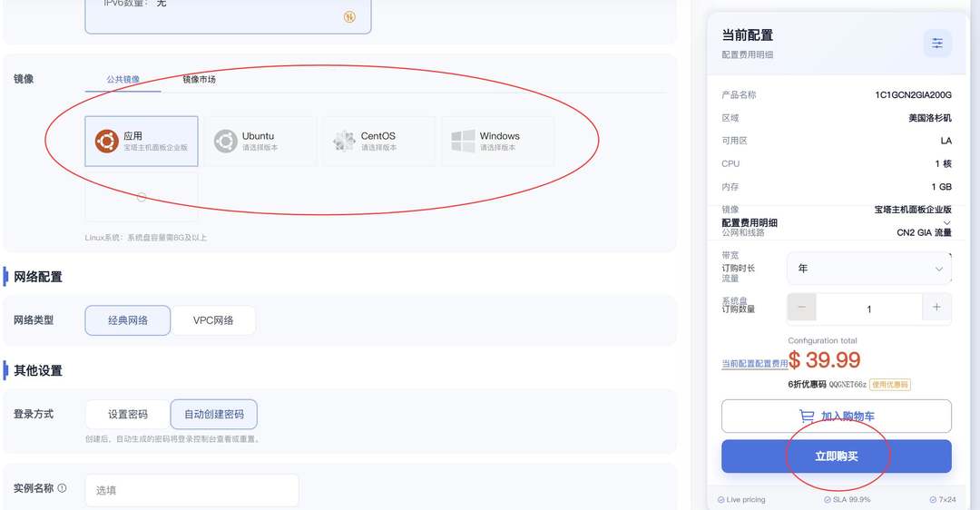Click the product name 1C1GCN2GIA200G

913,95
